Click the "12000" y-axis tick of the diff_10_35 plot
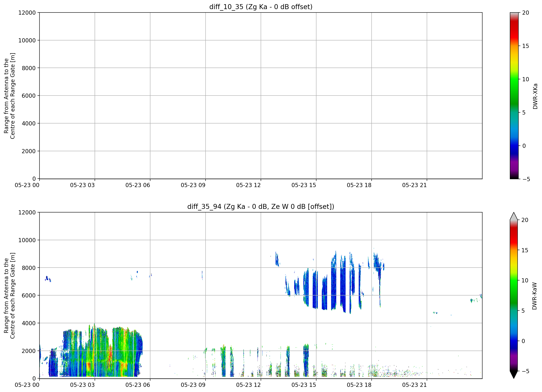Viewport: 542px width, 392px height. pyautogui.click(x=27, y=13)
